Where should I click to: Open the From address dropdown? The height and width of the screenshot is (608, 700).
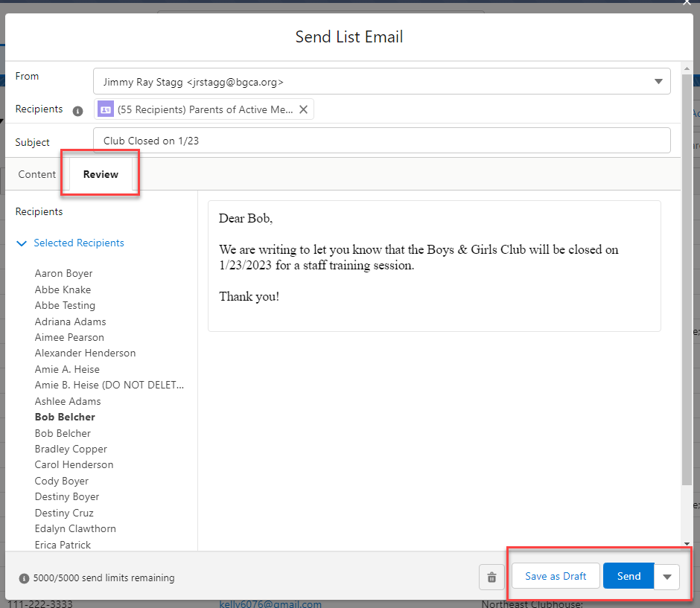pyautogui.click(x=658, y=81)
